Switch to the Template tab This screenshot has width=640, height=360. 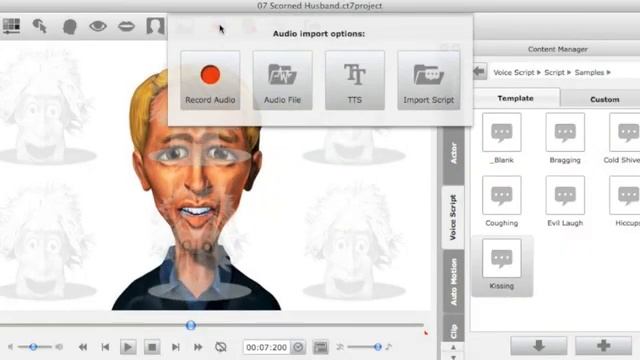pyautogui.click(x=516, y=98)
